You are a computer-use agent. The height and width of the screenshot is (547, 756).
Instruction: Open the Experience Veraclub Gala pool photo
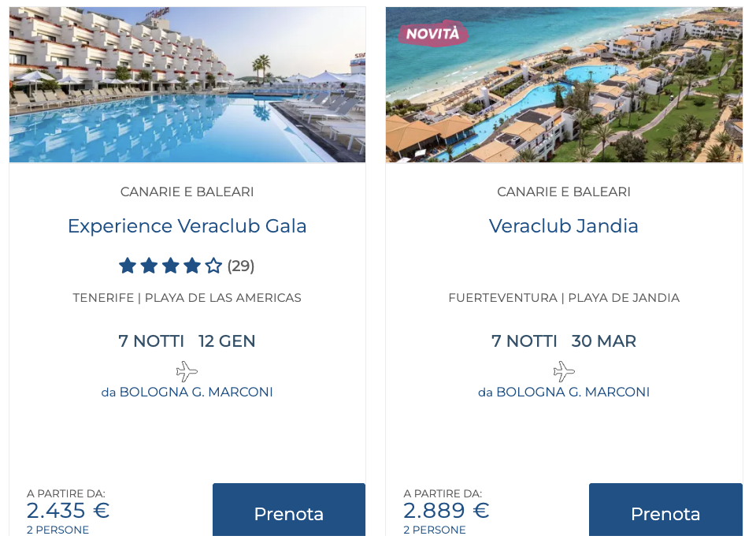pos(187,85)
